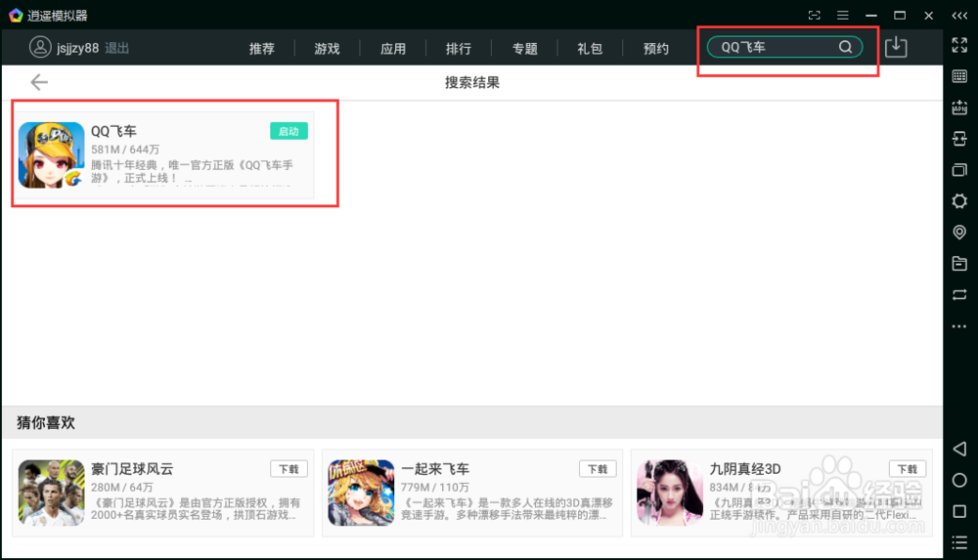Click the jsjjzy88 username text
The height and width of the screenshot is (560, 978).
(x=77, y=48)
